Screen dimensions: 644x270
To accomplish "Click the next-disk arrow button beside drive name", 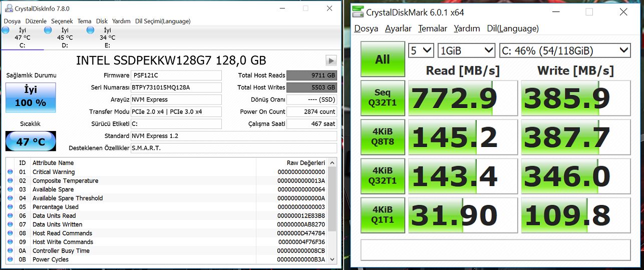I will 331,60.
